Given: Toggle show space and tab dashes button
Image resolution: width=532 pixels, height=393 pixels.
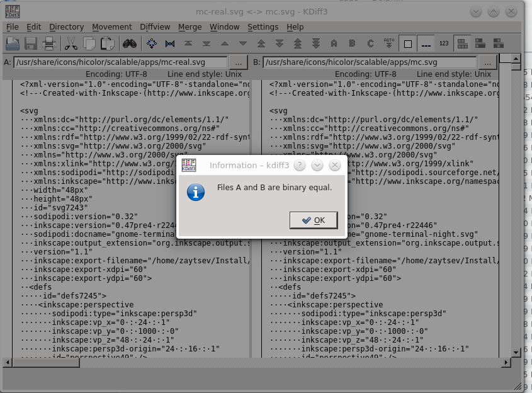Looking at the screenshot, I should [x=426, y=44].
